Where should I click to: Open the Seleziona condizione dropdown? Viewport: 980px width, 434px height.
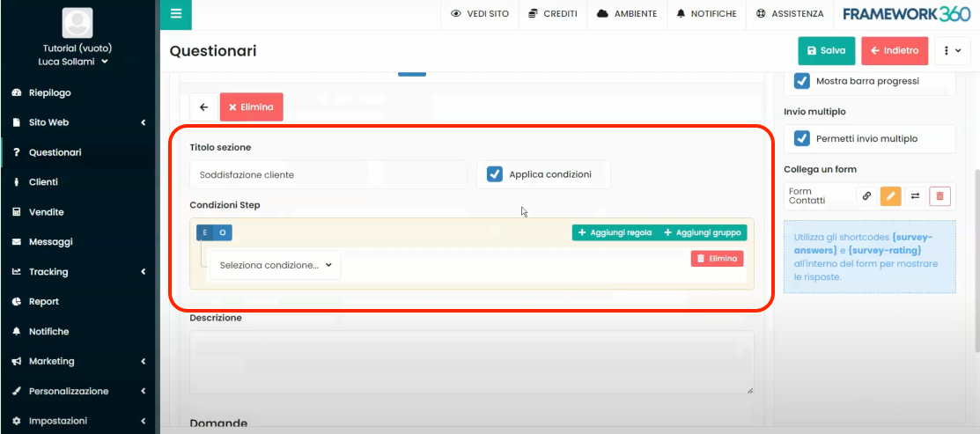(x=276, y=265)
